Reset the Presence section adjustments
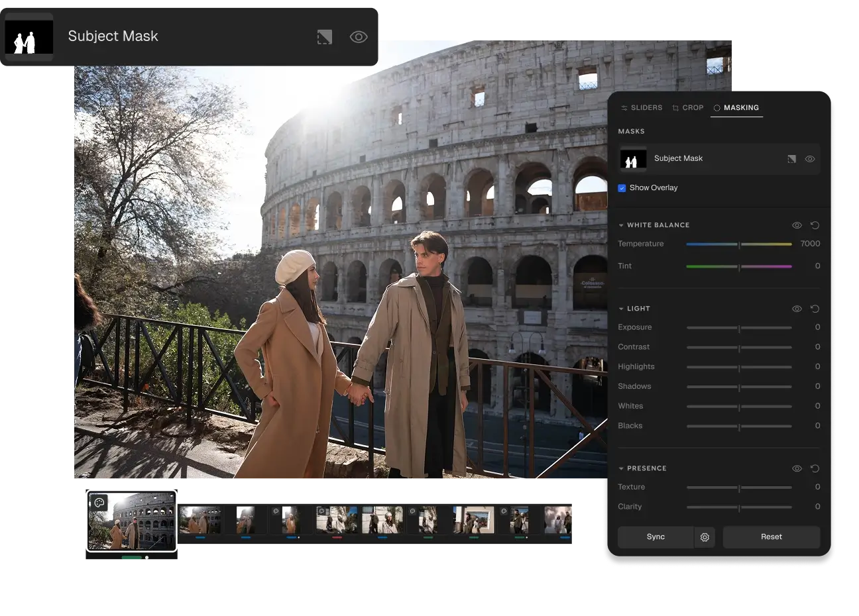The height and width of the screenshot is (616, 859). click(x=815, y=468)
